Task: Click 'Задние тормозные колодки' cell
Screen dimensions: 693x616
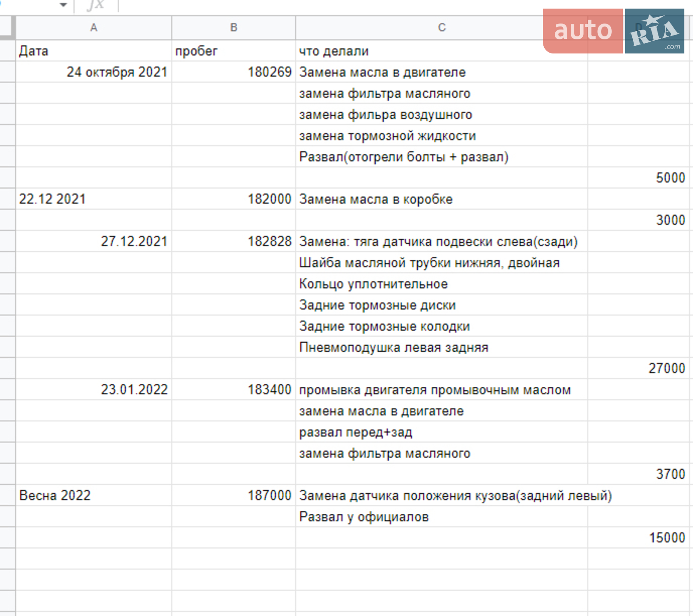Action: [442, 326]
